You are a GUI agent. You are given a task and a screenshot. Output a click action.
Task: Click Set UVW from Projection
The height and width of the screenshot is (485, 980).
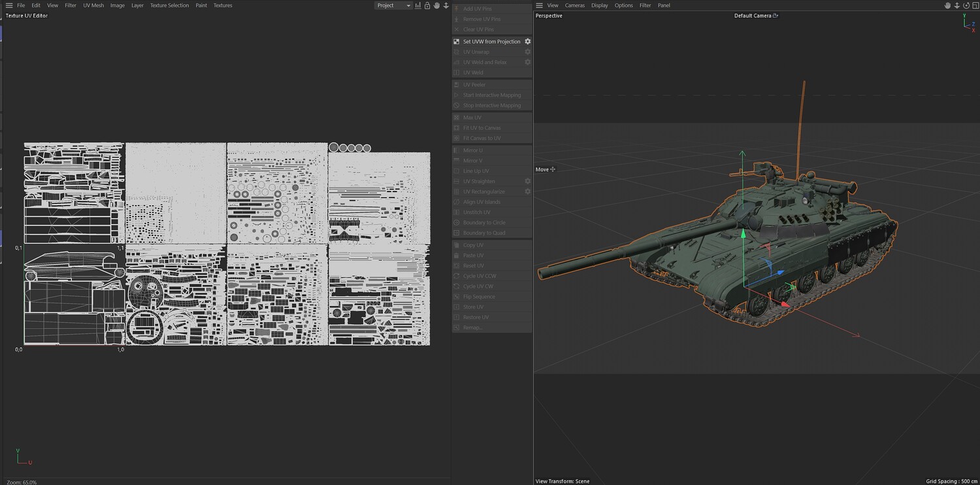pos(491,41)
